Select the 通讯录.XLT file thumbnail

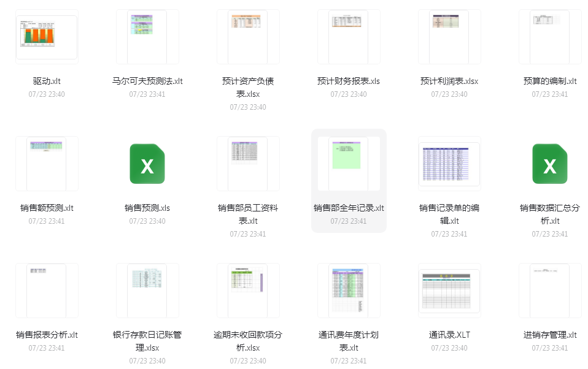(449, 291)
